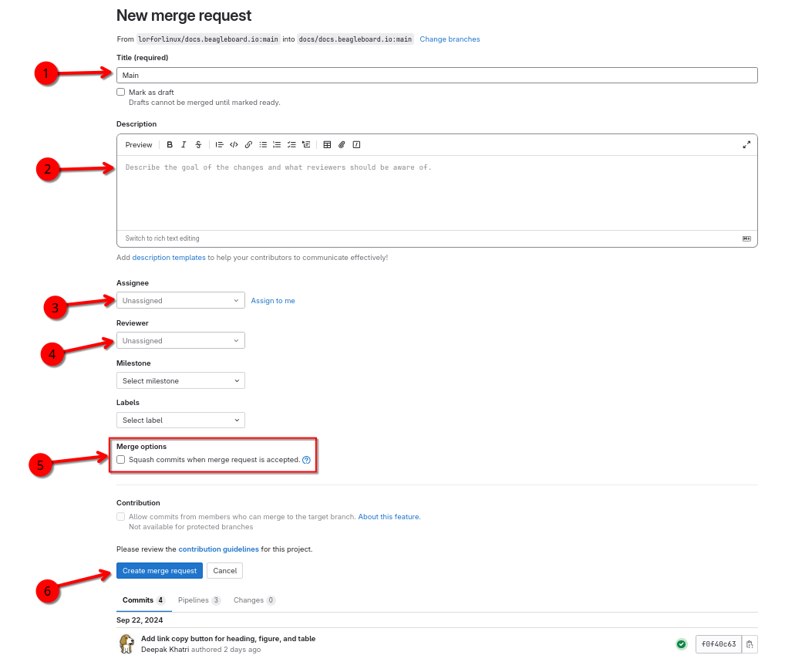Click the Change branches link

click(450, 39)
